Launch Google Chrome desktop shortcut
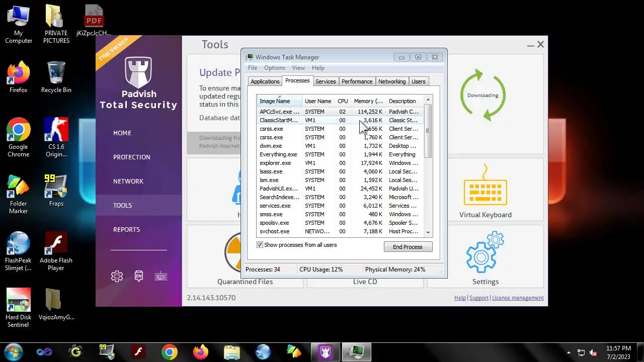 click(19, 137)
